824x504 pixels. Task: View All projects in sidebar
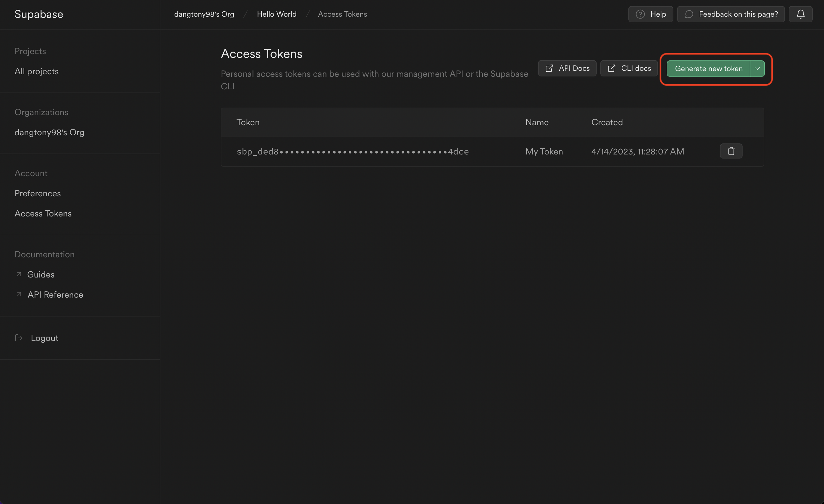36,71
